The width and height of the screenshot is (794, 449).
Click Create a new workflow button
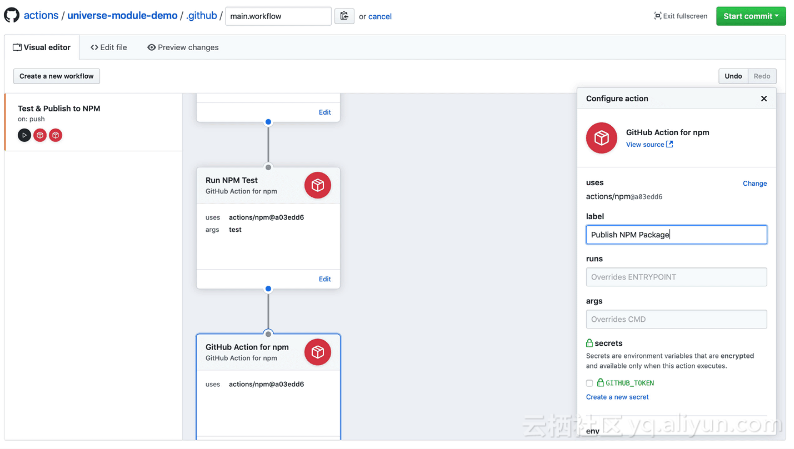(56, 76)
